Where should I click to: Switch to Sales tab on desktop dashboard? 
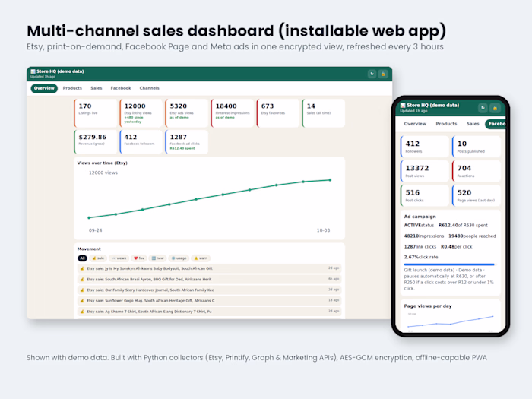coord(97,88)
